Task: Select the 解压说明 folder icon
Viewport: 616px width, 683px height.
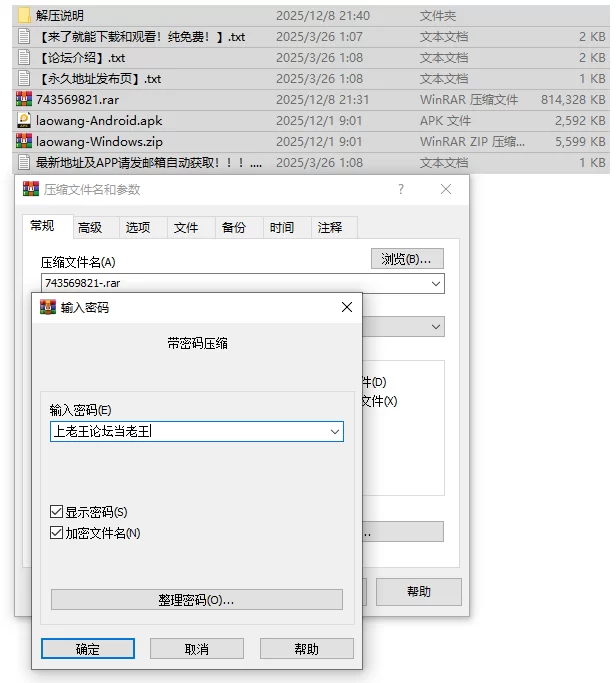Action: [x=24, y=15]
